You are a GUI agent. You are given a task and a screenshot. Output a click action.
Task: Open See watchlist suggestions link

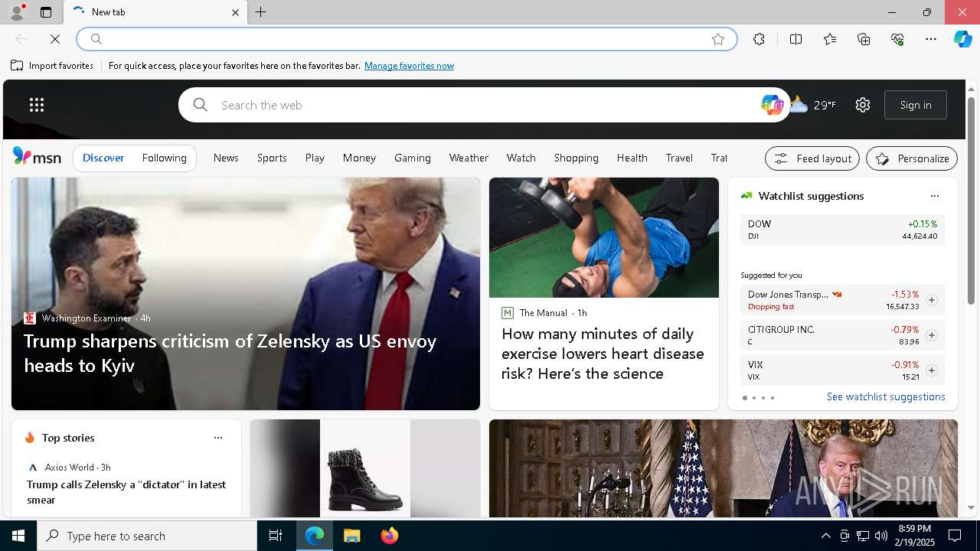click(886, 396)
